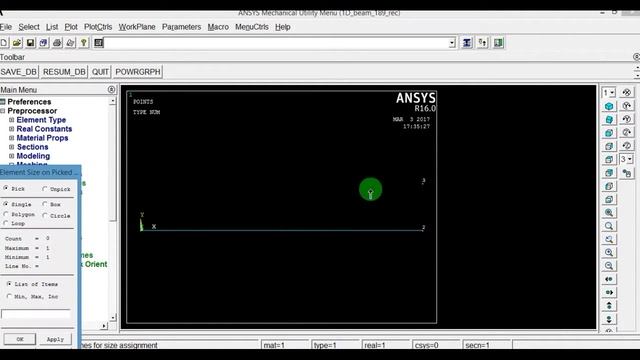
Task: Expand the Element Type tree node
Action: pos(11,120)
